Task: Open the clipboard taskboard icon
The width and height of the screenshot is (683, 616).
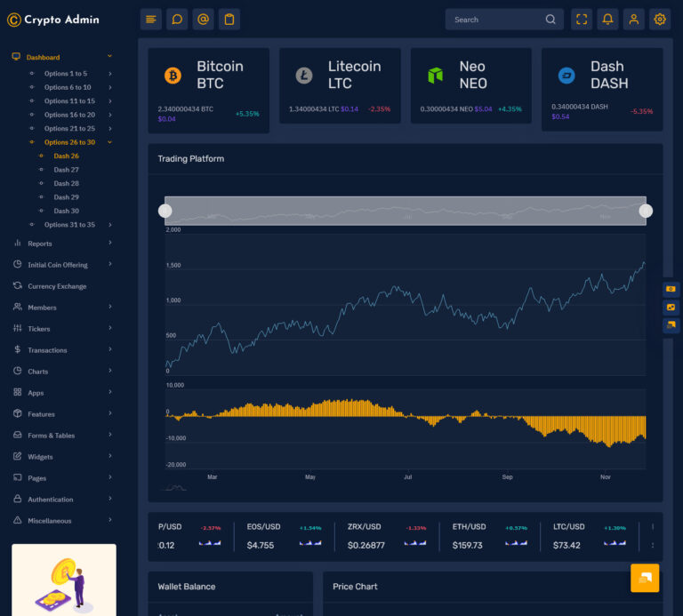Action: tap(229, 20)
